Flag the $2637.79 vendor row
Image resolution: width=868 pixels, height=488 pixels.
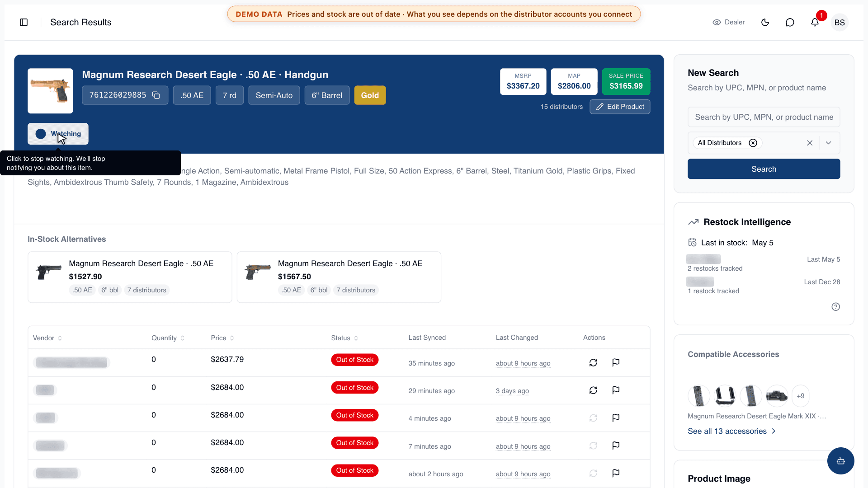click(616, 362)
